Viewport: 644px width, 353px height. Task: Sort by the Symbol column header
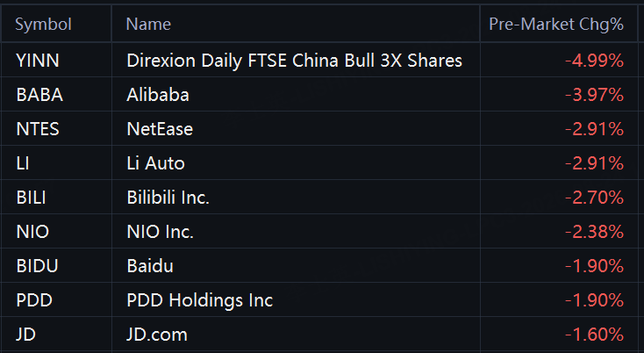(43, 25)
